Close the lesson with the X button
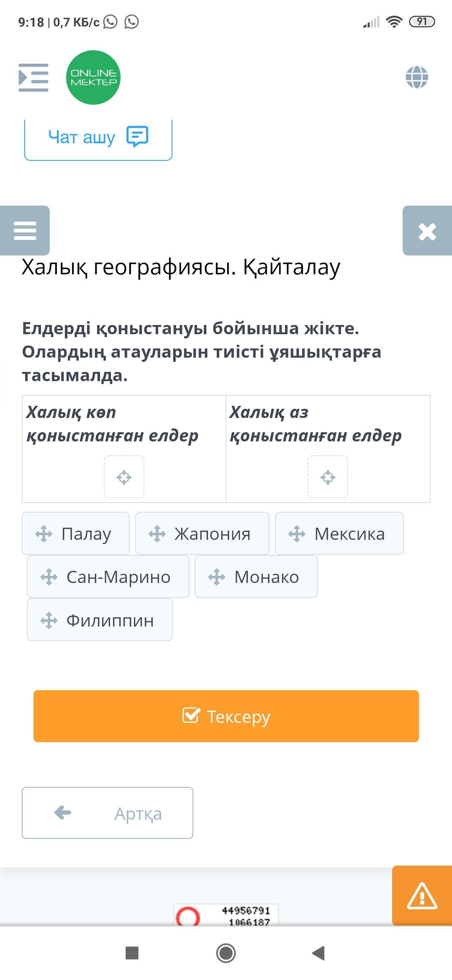Screen dimensions: 452x980 click(427, 231)
